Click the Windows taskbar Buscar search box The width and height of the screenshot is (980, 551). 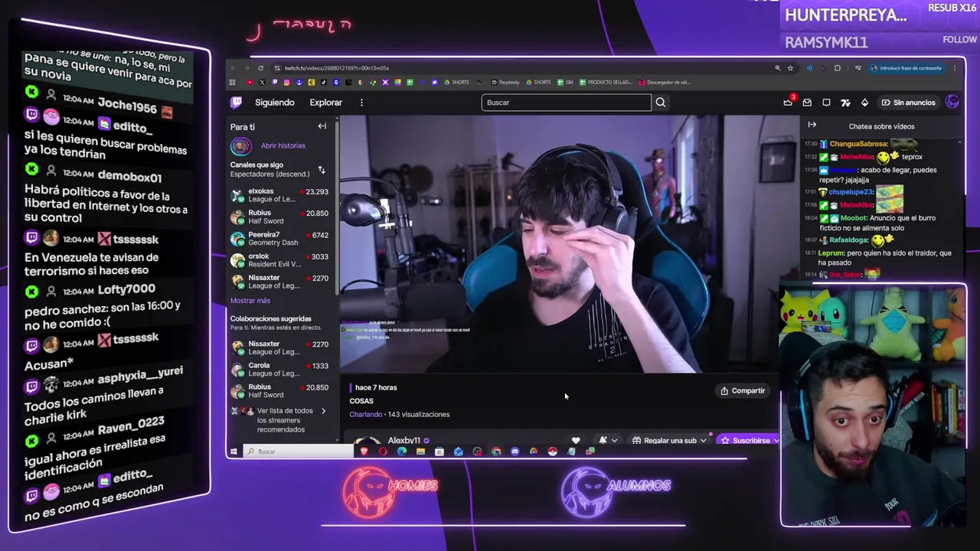tap(299, 452)
